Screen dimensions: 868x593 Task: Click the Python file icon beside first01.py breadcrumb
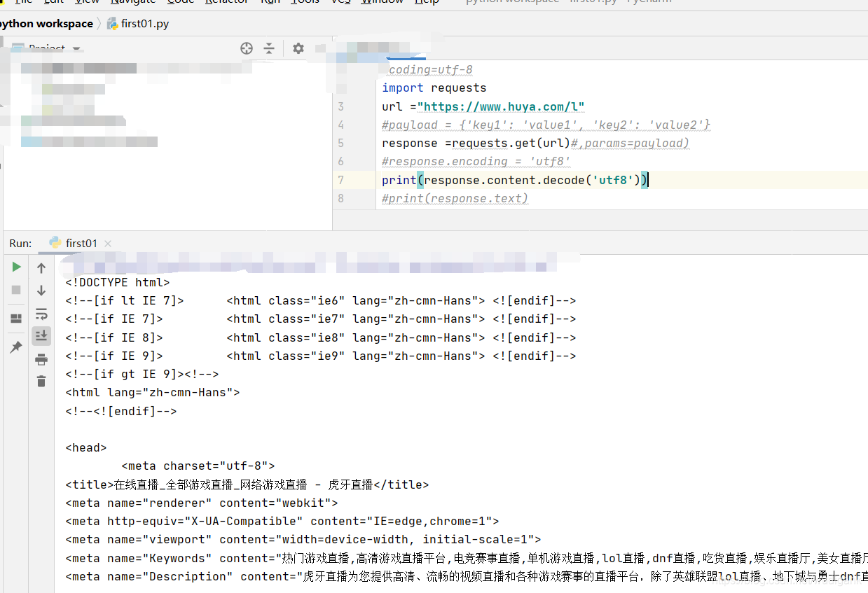[x=112, y=24]
